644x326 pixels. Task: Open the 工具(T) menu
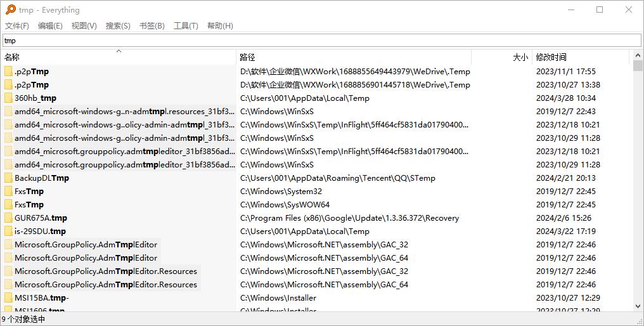pyautogui.click(x=186, y=26)
